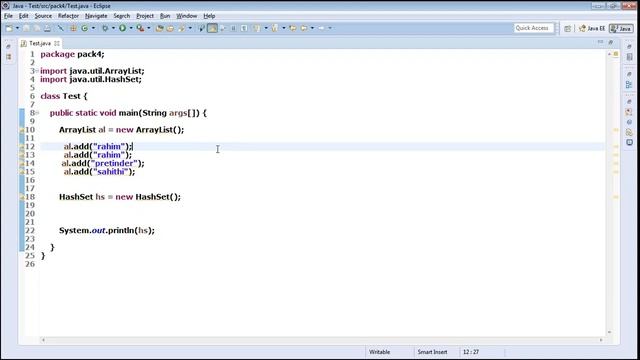Image resolution: width=640 pixels, height=360 pixels.
Task: Open the Run menu
Action: [x=165, y=16]
